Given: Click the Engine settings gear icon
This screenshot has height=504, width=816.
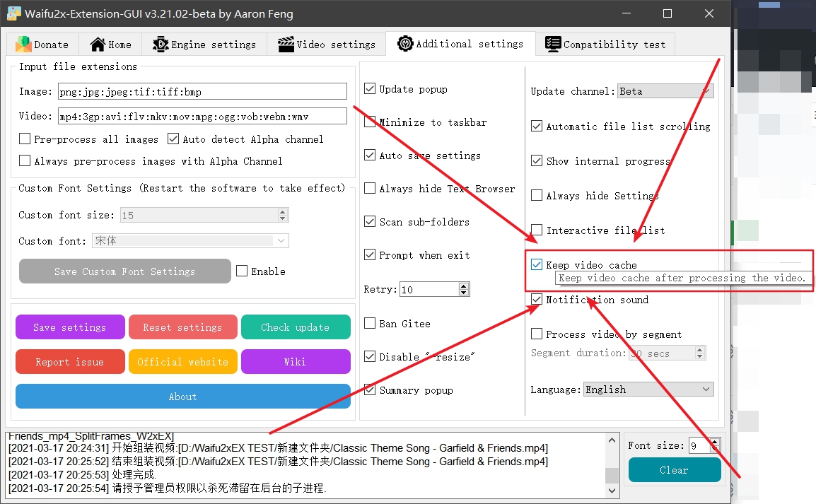Looking at the screenshot, I should [161, 44].
